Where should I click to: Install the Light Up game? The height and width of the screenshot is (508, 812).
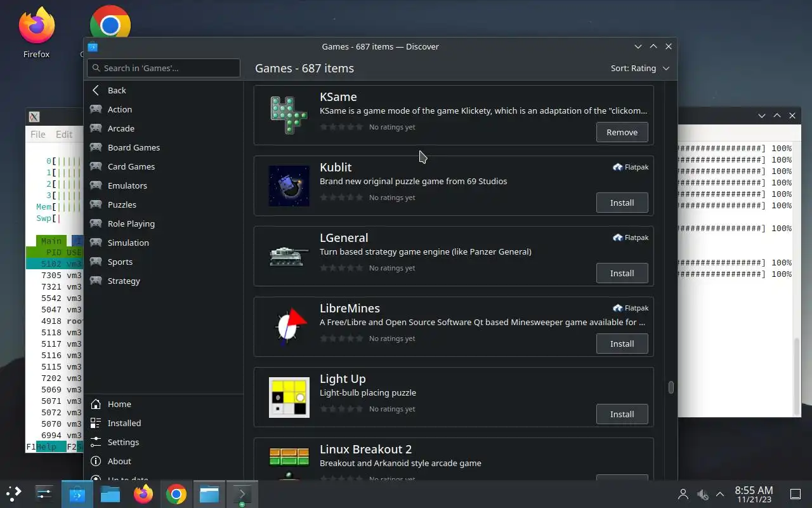(622, 414)
